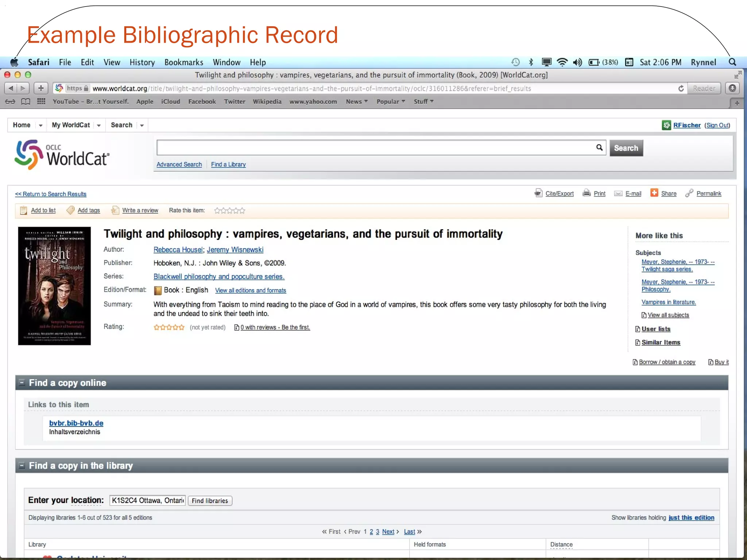Show libraries holding just this edition

click(691, 518)
